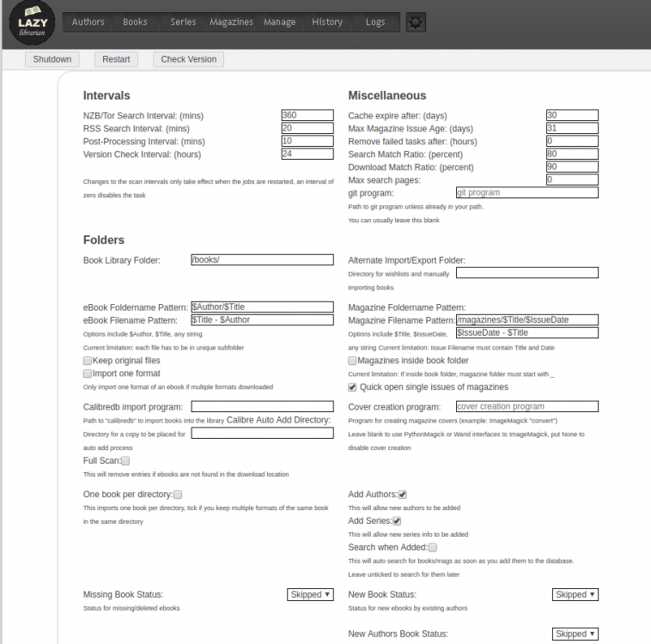Viewport: 651px width, 644px height.
Task: Click the Version Check Interval field
Action: pos(307,154)
